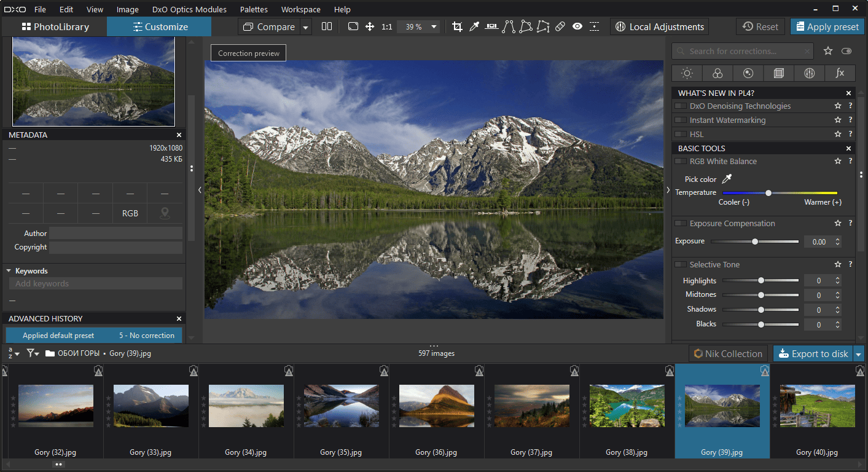Turn on the HSL correction switch
The image size is (868, 472).
click(681, 135)
